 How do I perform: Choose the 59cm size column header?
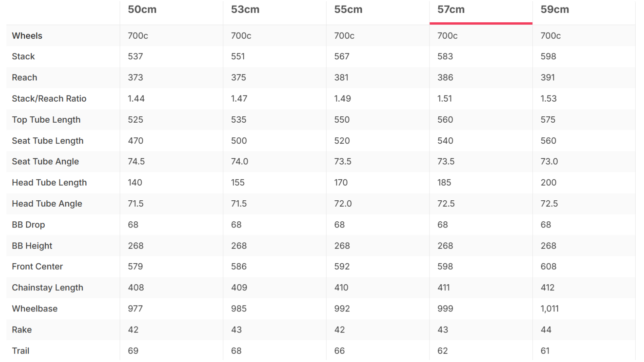point(555,10)
